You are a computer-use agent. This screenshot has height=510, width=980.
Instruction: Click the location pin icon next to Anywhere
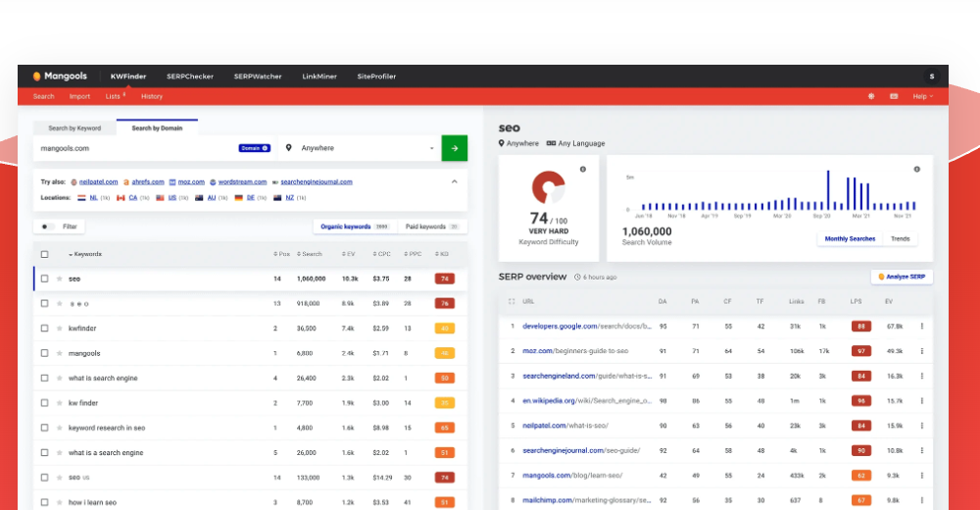[x=288, y=148]
